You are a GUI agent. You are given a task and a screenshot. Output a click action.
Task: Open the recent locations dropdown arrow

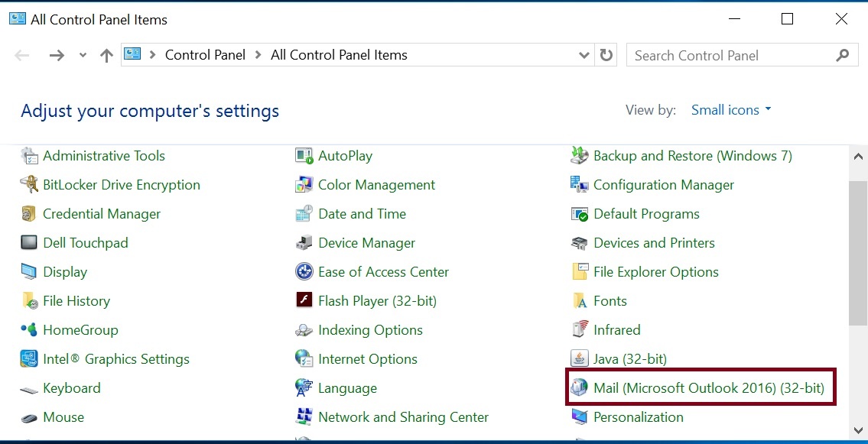[x=83, y=55]
